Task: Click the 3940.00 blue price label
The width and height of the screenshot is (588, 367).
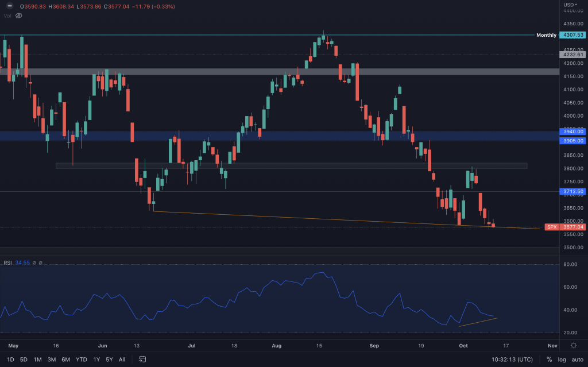Action: 572,132
